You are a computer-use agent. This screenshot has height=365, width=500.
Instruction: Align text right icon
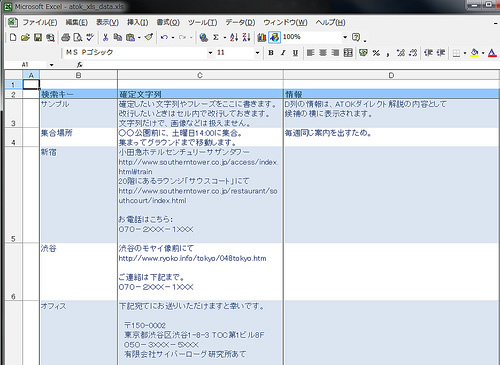click(335, 53)
